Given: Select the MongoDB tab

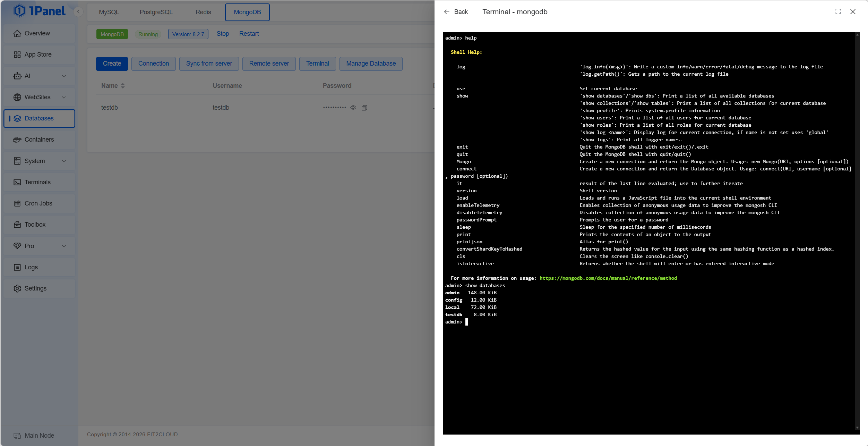Looking at the screenshot, I should 247,12.
